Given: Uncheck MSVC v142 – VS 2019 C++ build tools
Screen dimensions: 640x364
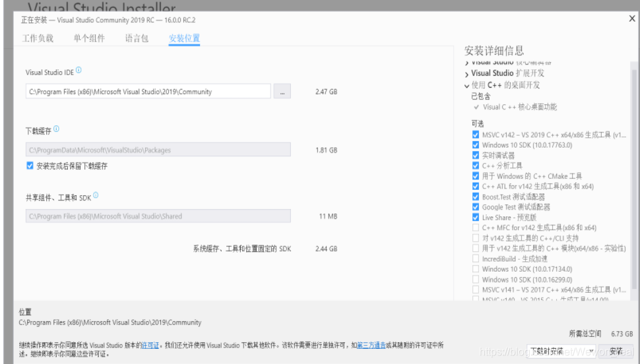Looking at the screenshot, I should (476, 135).
